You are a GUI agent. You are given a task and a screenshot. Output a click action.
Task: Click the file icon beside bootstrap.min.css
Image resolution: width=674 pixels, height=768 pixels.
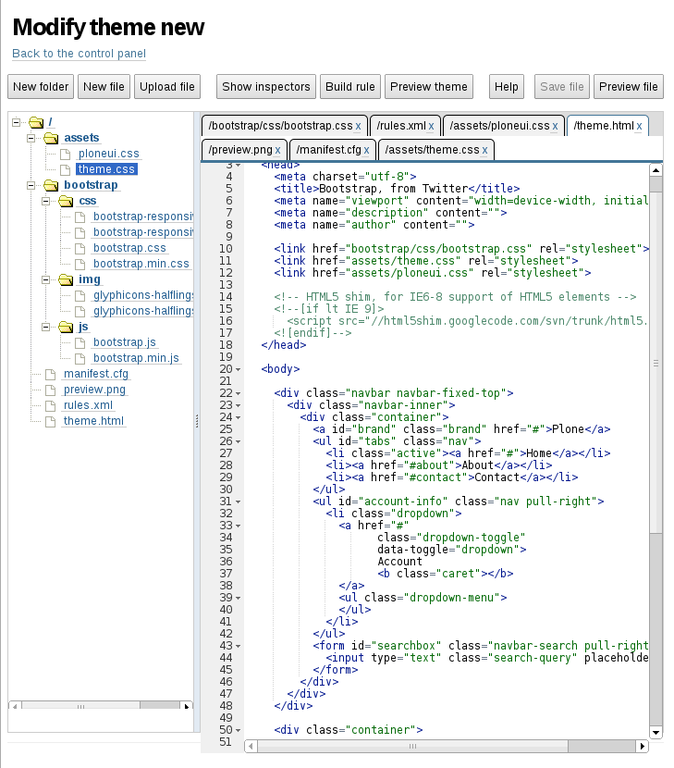80,264
